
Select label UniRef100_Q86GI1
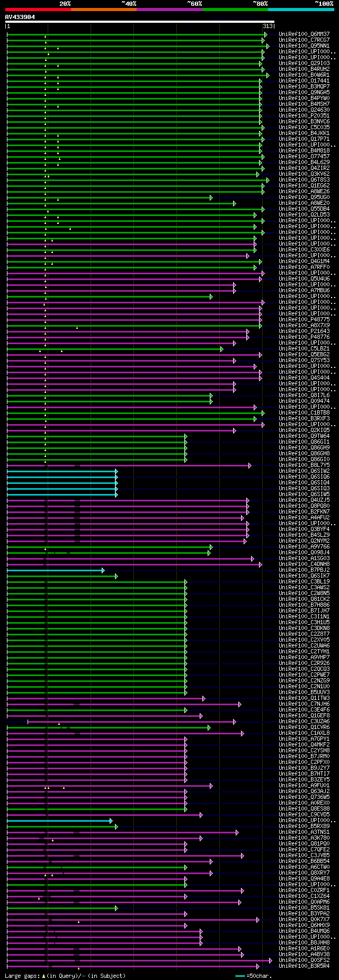click(304, 442)
